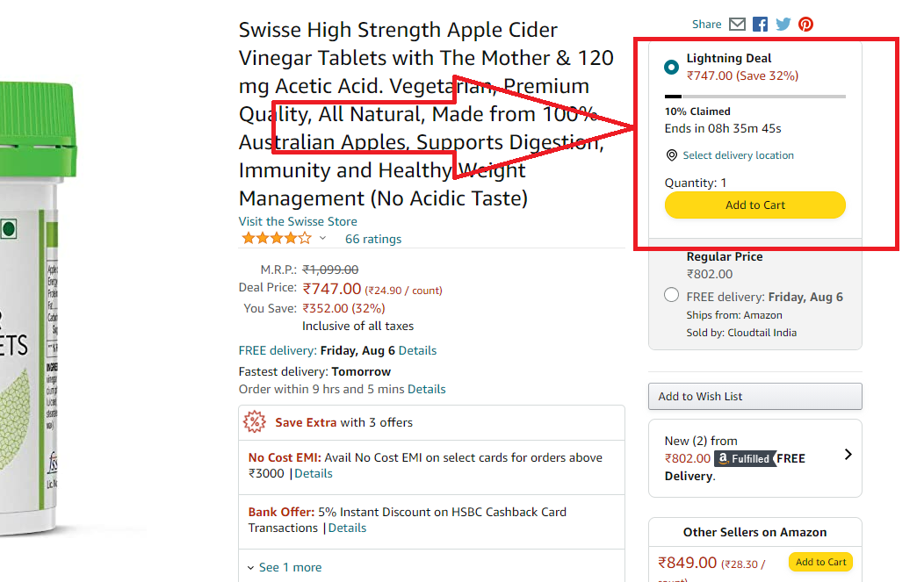Add Lightning Deal item to cart
The image size is (924, 582).
754,205
